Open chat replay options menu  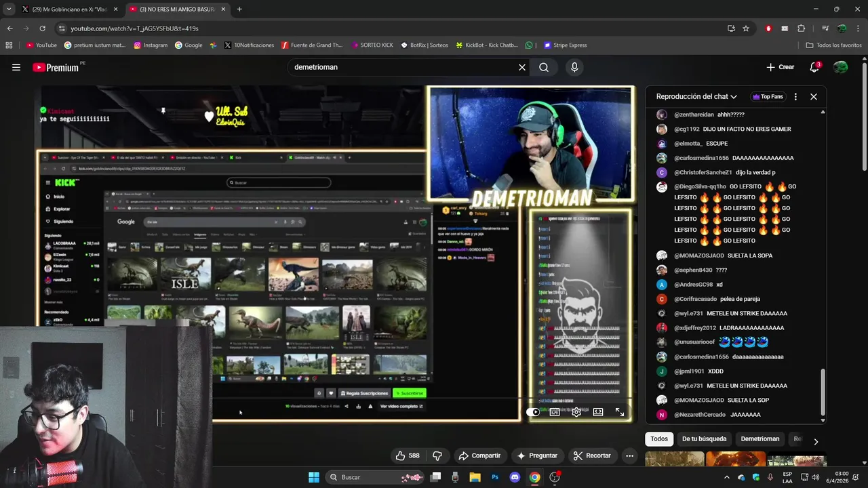pyautogui.click(x=795, y=97)
